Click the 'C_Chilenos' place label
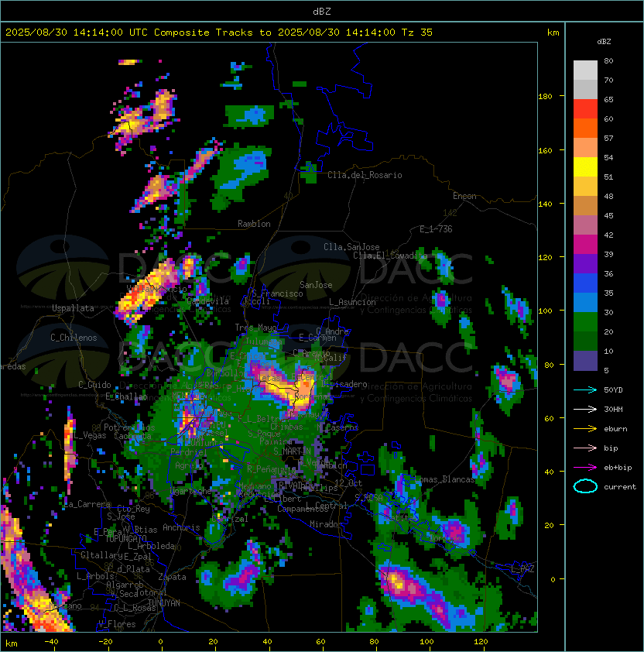Image resolution: width=644 pixels, height=652 pixels. (74, 338)
